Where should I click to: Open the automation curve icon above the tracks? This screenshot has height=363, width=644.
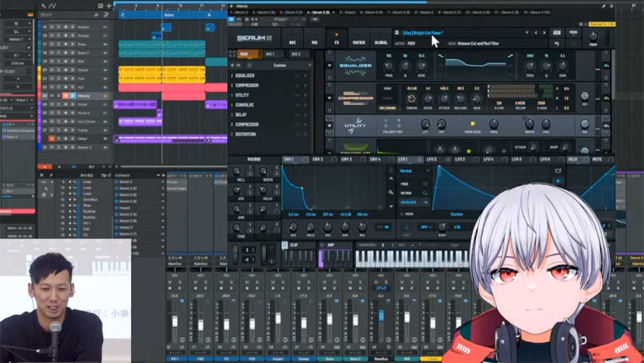coord(53,6)
